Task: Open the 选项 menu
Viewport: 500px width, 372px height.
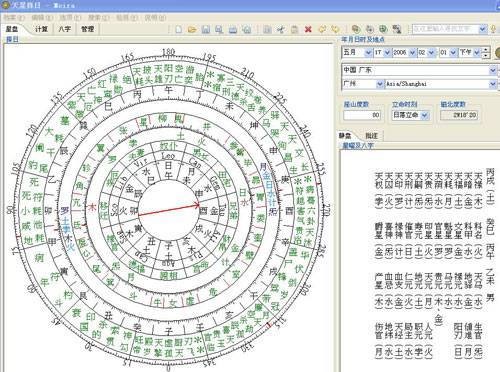Action: 70,17
